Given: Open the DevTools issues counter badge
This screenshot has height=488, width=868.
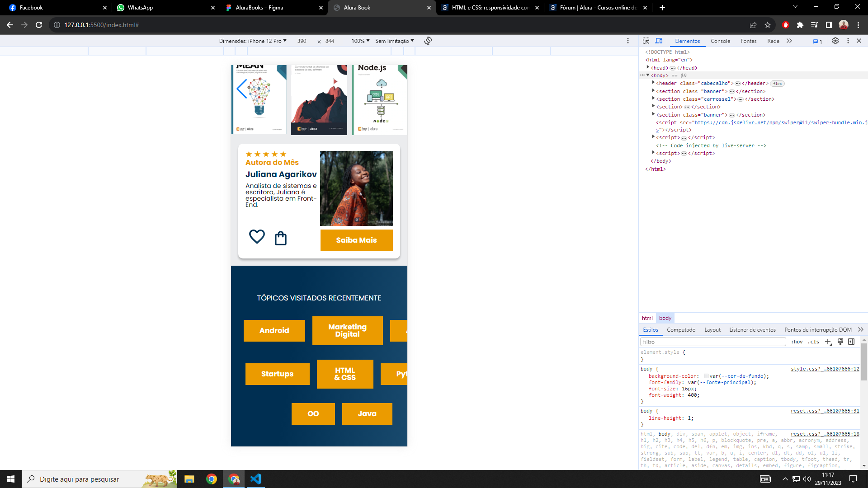Looking at the screenshot, I should click(x=817, y=41).
